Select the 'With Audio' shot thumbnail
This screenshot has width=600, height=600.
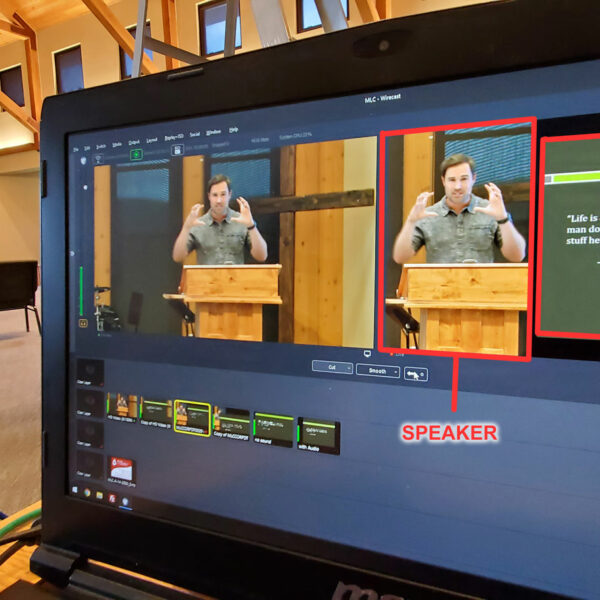click(x=319, y=435)
